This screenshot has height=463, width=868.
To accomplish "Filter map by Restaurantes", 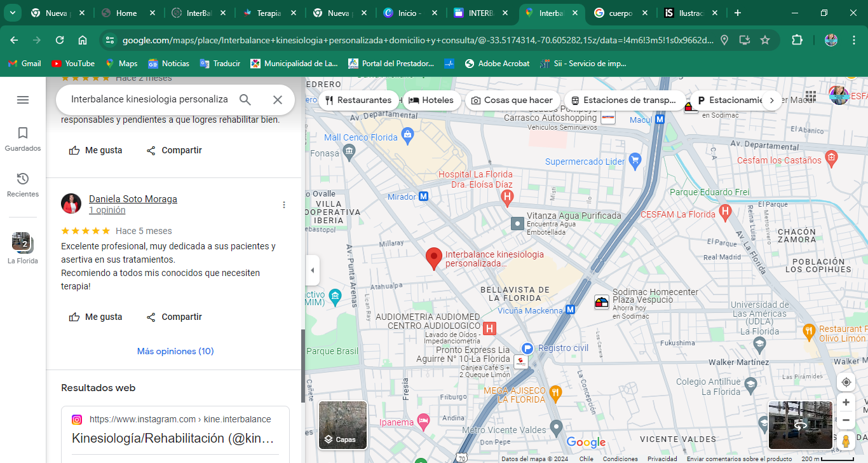I will pyautogui.click(x=358, y=100).
